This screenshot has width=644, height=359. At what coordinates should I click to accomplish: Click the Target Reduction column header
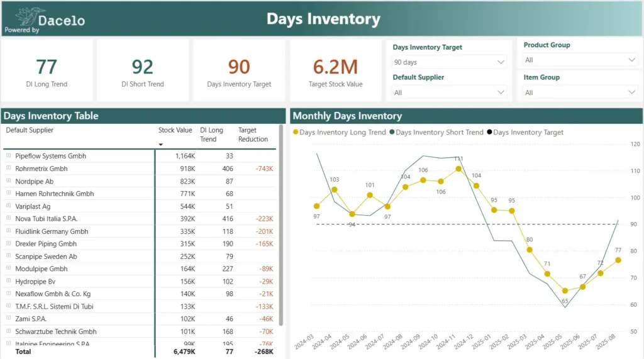point(253,135)
